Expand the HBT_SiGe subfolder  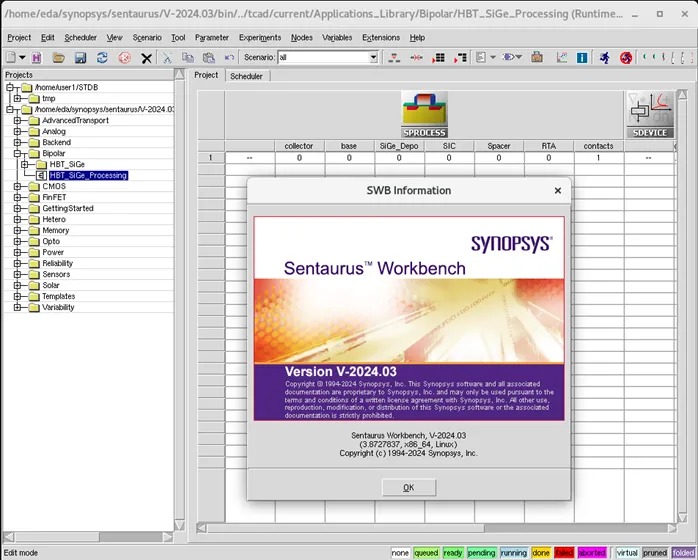click(x=24, y=165)
